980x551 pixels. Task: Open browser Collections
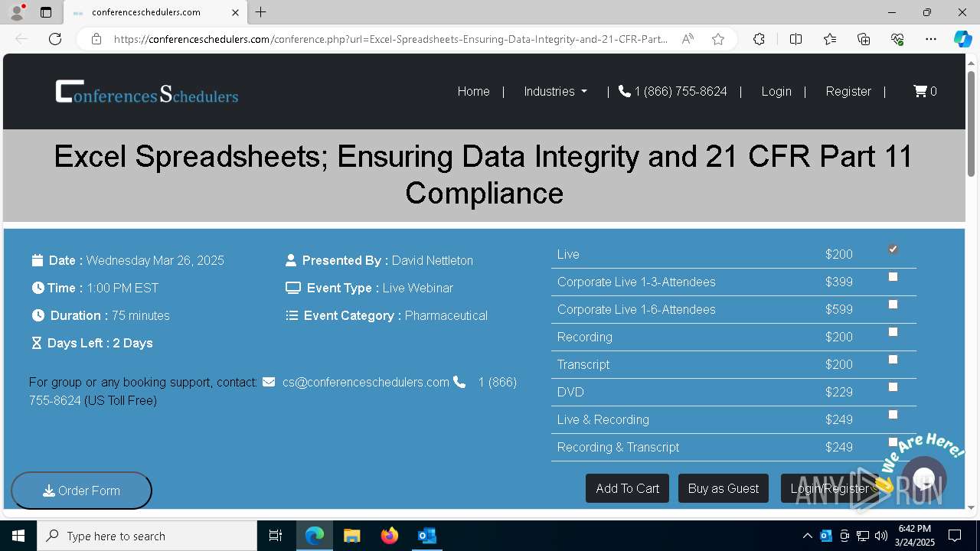click(x=864, y=39)
